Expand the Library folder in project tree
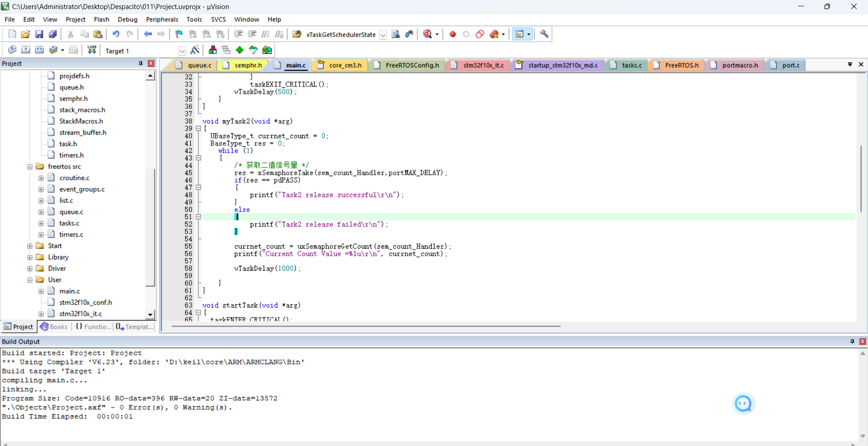The height and width of the screenshot is (446, 868). point(30,257)
